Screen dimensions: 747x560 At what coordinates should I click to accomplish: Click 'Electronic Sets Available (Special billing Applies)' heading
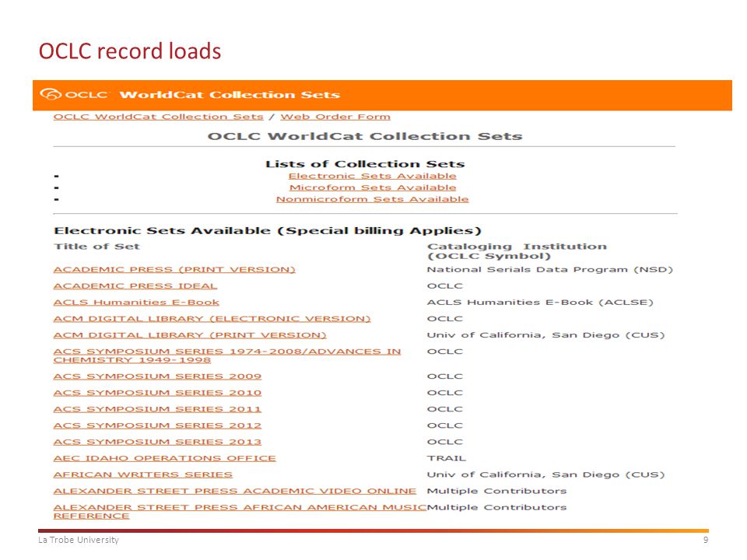coord(268,231)
